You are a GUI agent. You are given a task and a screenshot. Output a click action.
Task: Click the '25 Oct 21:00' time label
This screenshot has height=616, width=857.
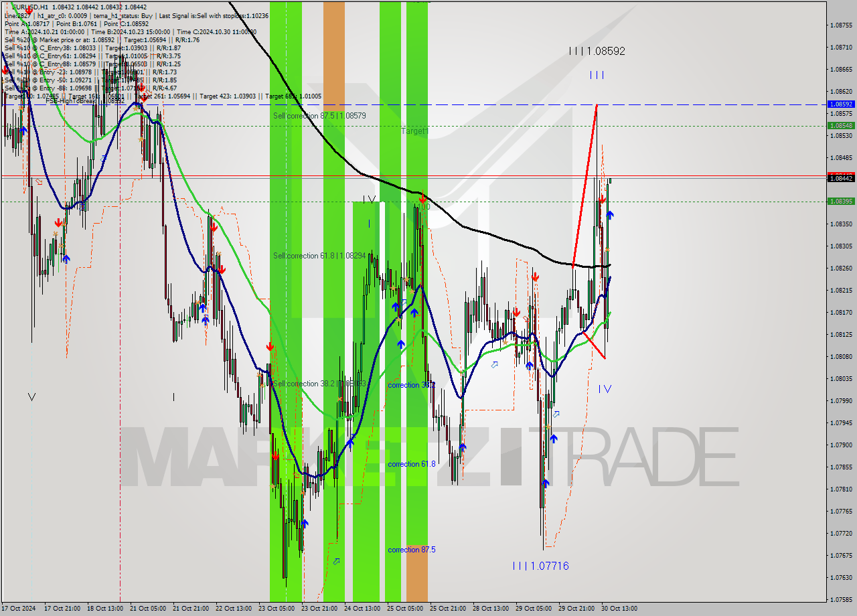click(x=447, y=609)
